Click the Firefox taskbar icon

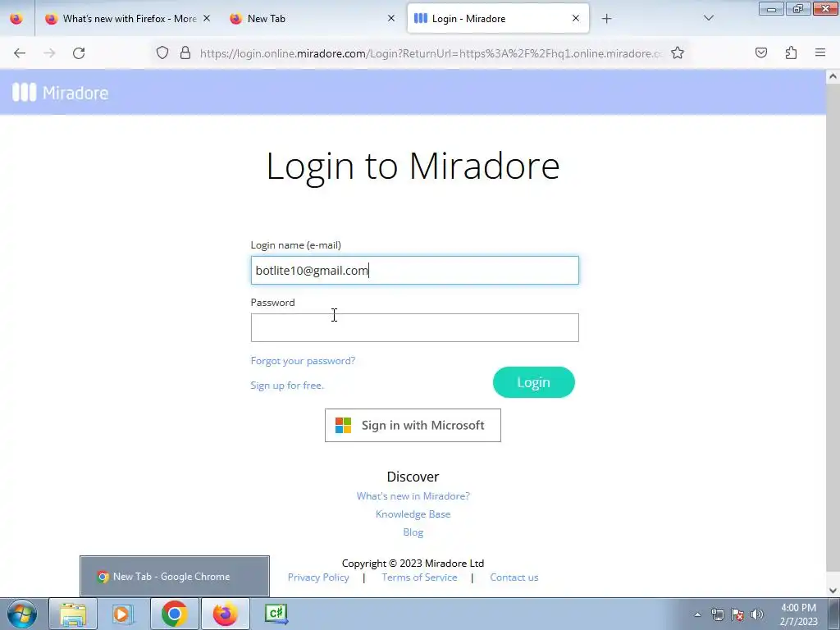225,614
